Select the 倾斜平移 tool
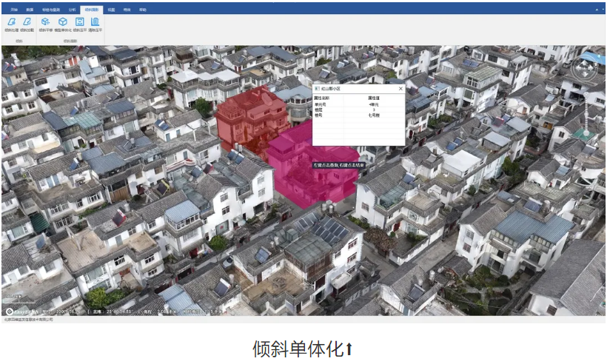This screenshot has width=610, height=364. coord(46,22)
